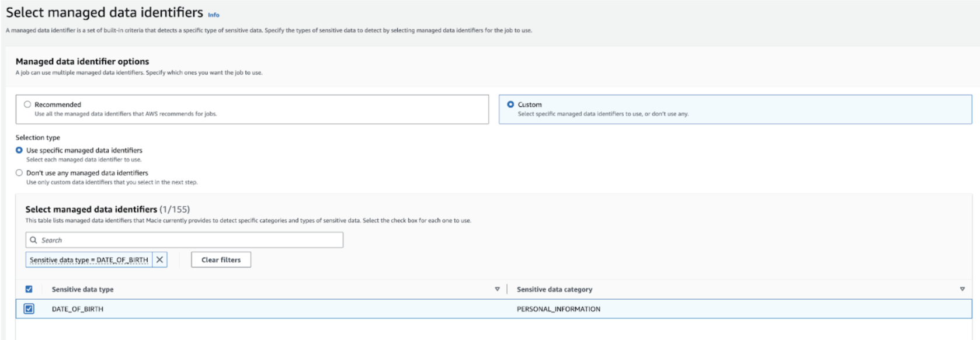The height and width of the screenshot is (340, 980).
Task: Select the Custom option
Action: coord(510,105)
